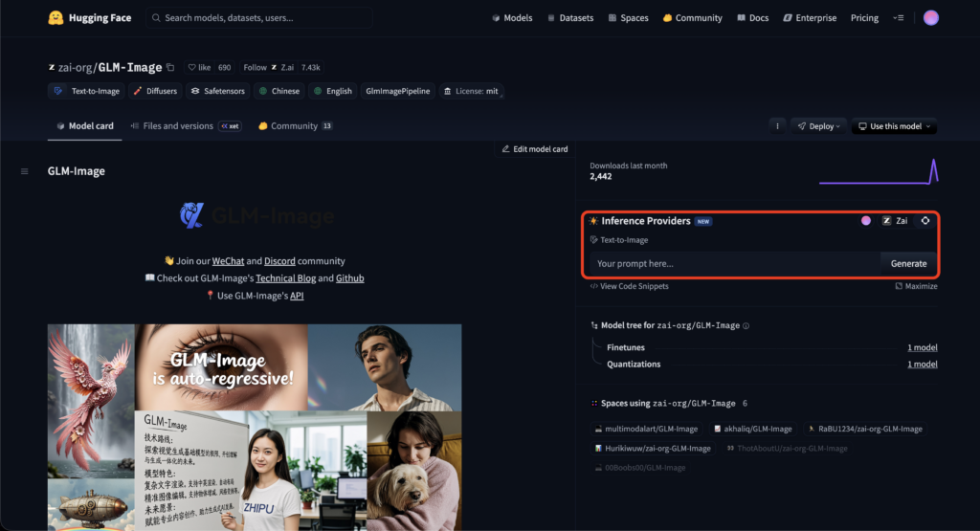980x531 pixels.
Task: Open the three-dot more options menu
Action: [x=777, y=126]
